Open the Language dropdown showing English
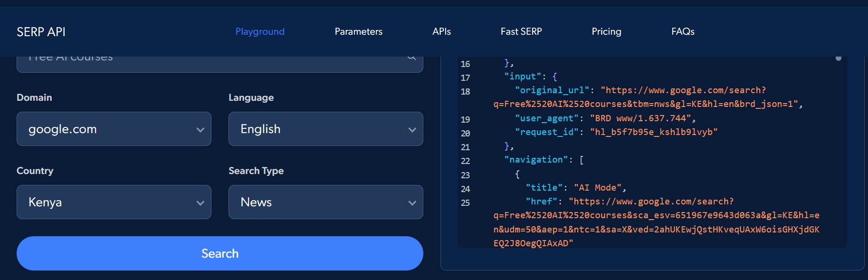Image resolution: width=868 pixels, height=280 pixels. point(326,129)
